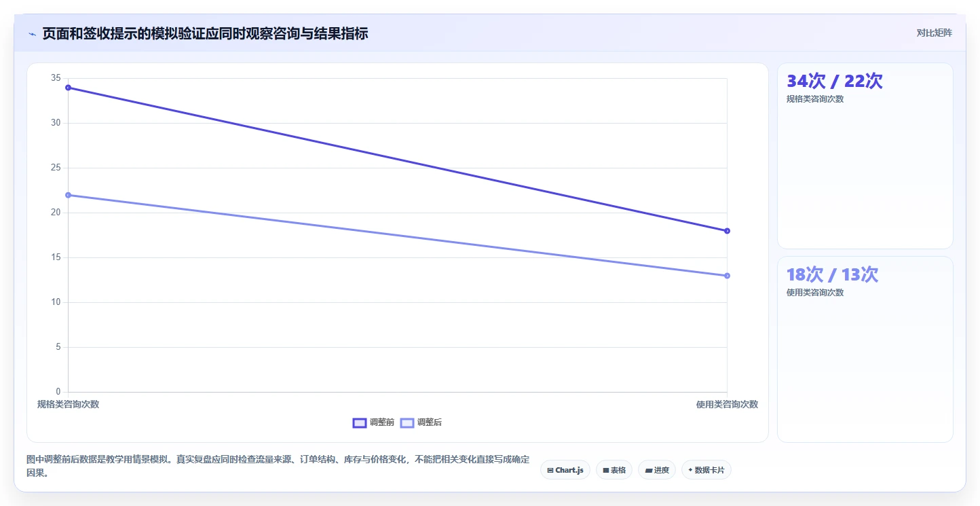The height and width of the screenshot is (506, 980).
Task: Click the 调整前 legend color box
Action: point(360,422)
